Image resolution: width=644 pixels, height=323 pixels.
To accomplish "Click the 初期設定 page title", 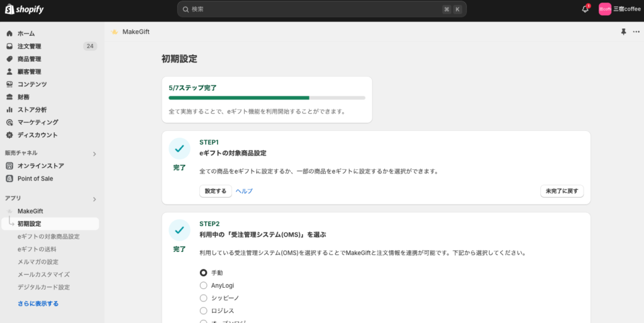I will pos(179,59).
